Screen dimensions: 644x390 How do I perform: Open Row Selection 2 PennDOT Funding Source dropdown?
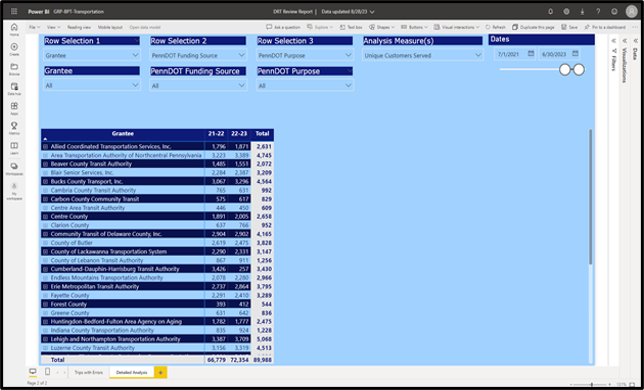[198, 55]
